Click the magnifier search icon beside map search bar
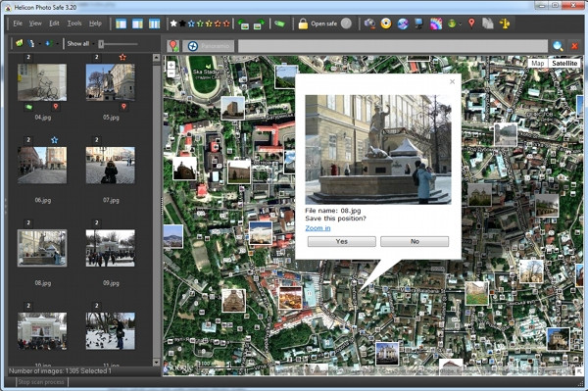 pos(558,46)
